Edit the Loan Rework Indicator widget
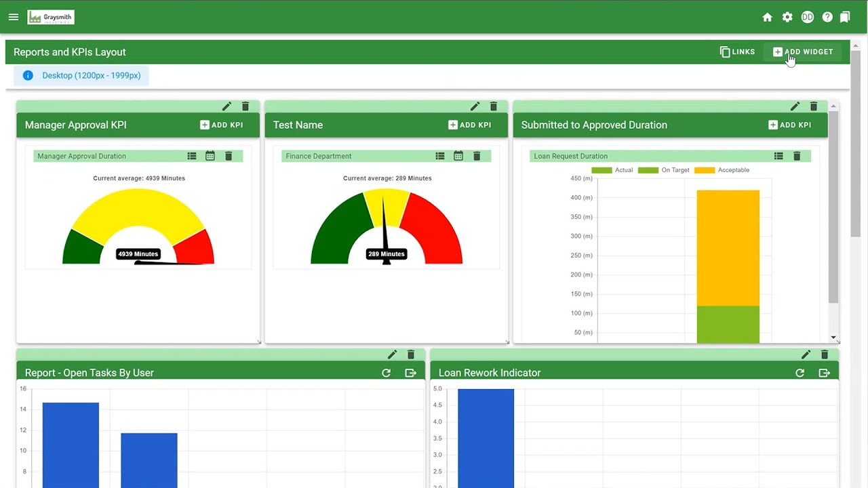The height and width of the screenshot is (488, 868). [806, 354]
